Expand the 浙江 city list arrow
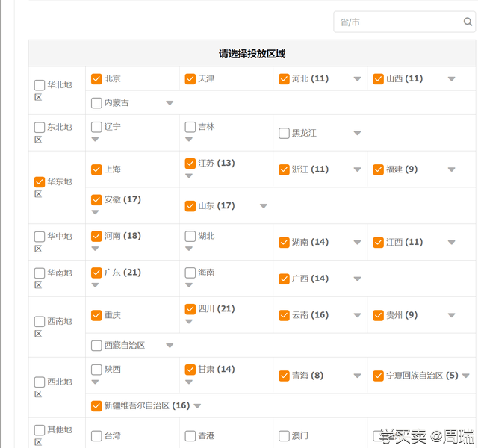478x448 pixels. (357, 169)
